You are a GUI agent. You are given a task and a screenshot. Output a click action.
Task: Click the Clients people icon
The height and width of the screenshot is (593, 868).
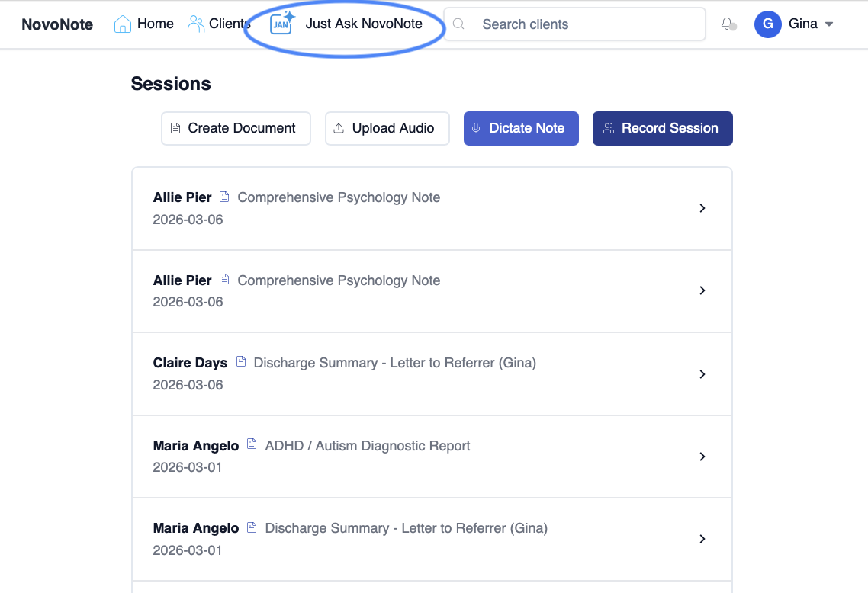click(196, 24)
